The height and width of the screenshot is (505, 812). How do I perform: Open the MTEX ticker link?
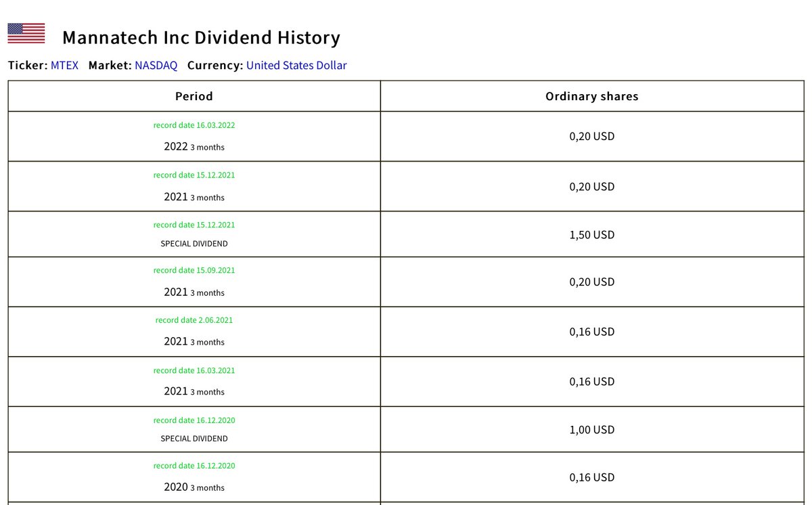64,66
